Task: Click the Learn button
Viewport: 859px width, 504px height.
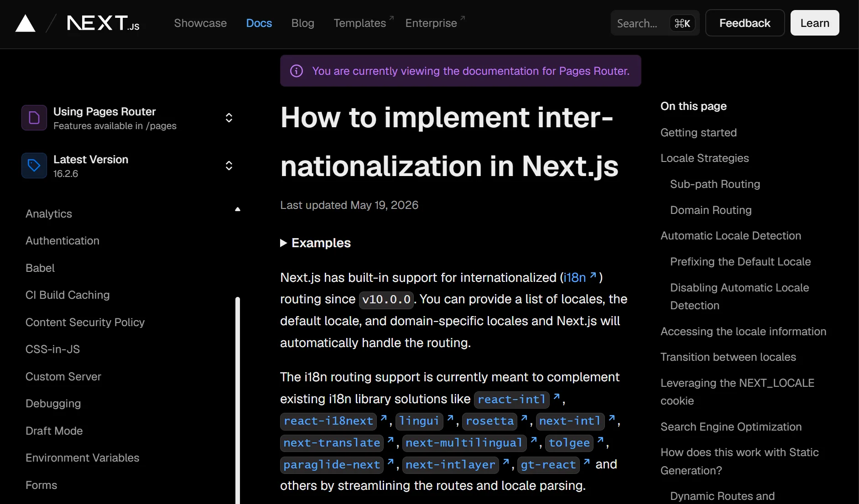Action: tap(815, 23)
